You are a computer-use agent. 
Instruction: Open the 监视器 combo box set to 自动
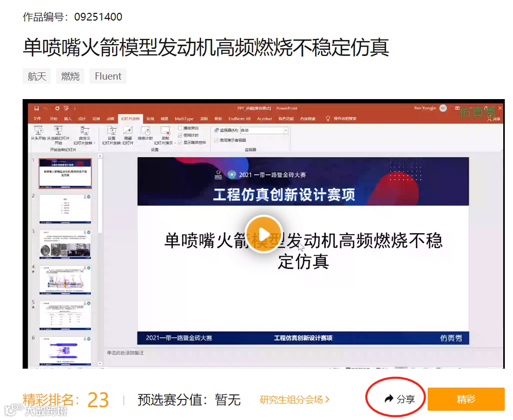tap(264, 130)
